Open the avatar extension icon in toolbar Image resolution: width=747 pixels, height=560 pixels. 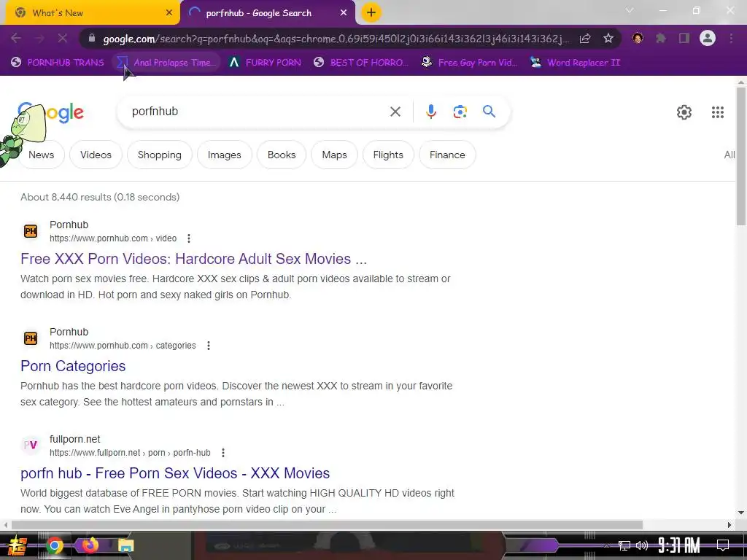point(638,38)
